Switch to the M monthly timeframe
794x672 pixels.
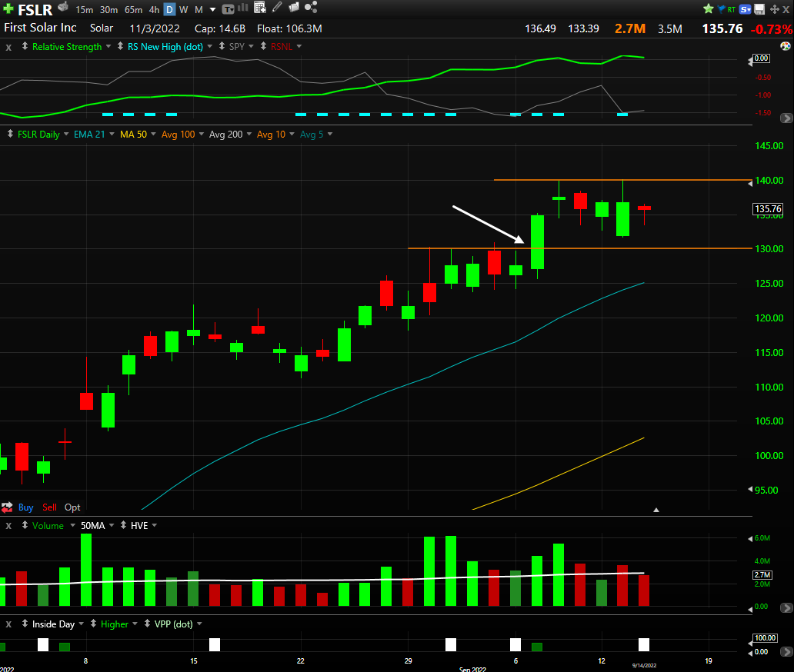pos(199,10)
